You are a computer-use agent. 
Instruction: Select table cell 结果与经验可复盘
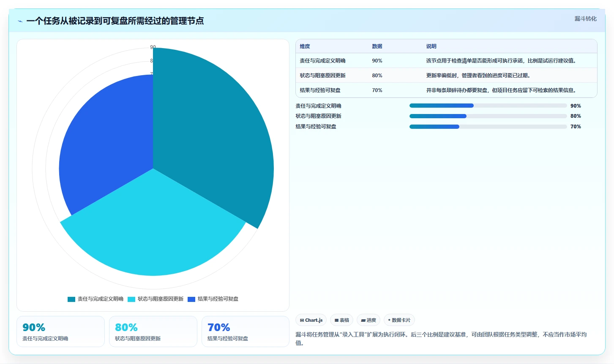[x=320, y=90]
